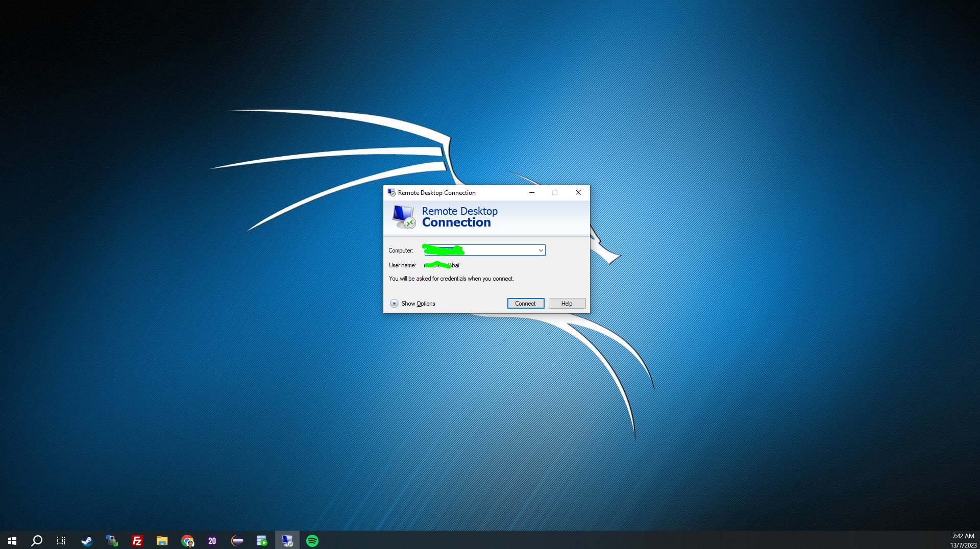Click the 'Computer:' label
This screenshot has width=980, height=549.
[x=401, y=251]
